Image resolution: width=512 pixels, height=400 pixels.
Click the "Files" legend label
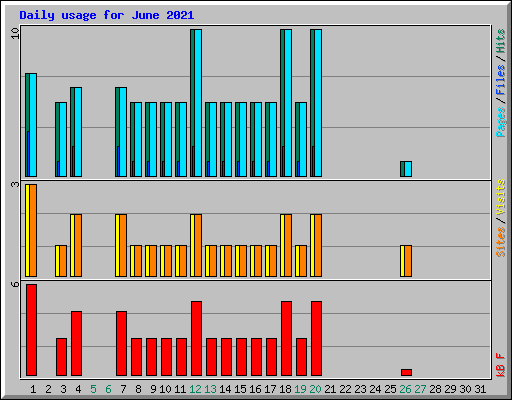tap(500, 80)
